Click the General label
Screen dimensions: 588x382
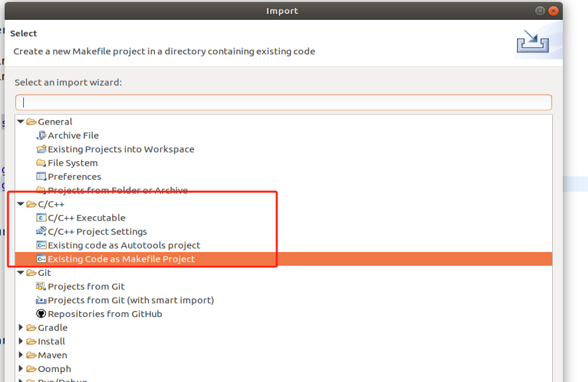[55, 122]
